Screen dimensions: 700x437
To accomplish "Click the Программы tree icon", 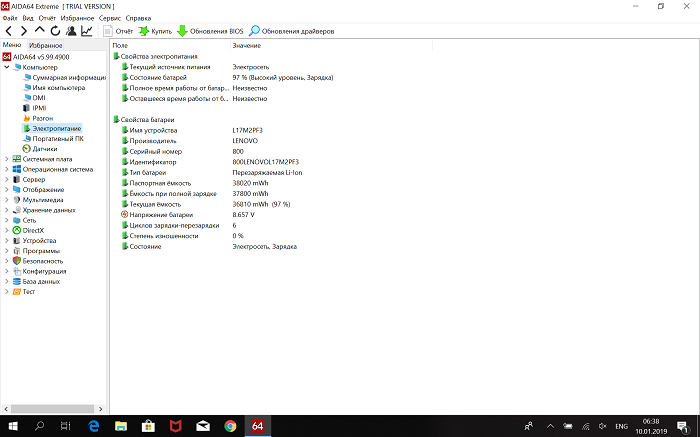I will pyautogui.click(x=17, y=251).
